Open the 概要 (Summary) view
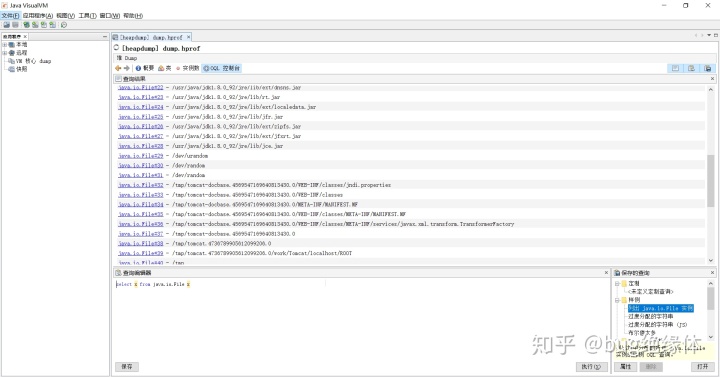The height and width of the screenshot is (377, 720). [145, 68]
